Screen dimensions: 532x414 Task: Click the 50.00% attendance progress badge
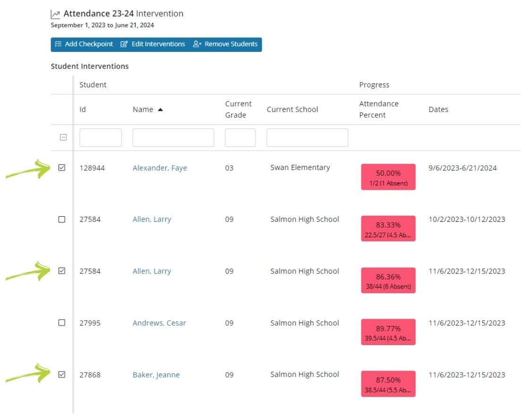click(x=388, y=177)
